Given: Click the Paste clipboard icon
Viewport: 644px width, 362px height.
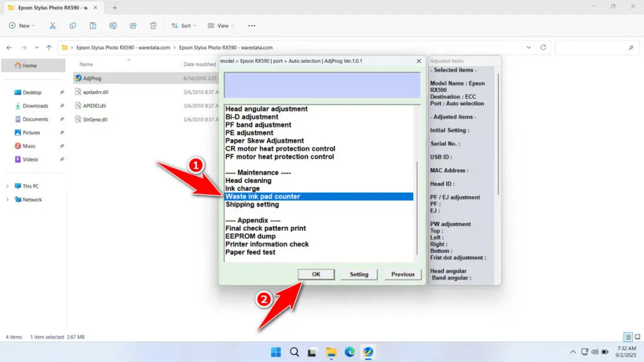Looking at the screenshot, I should [93, 26].
